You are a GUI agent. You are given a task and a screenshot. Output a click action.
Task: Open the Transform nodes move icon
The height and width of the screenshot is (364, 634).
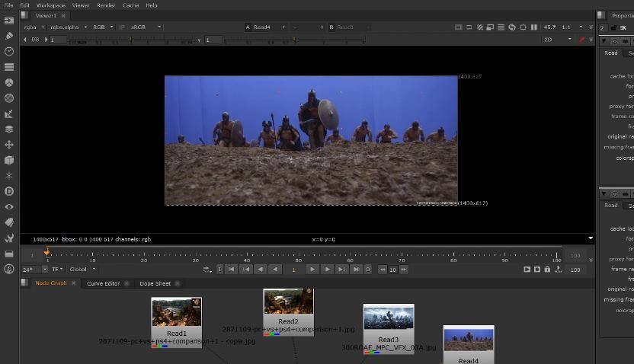coord(9,145)
